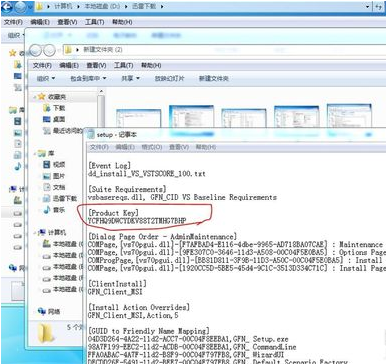Click 最近访问的位置 icon in 新建文件夹 (2) sidebar
The width and height of the screenshot is (386, 364).
47,131
